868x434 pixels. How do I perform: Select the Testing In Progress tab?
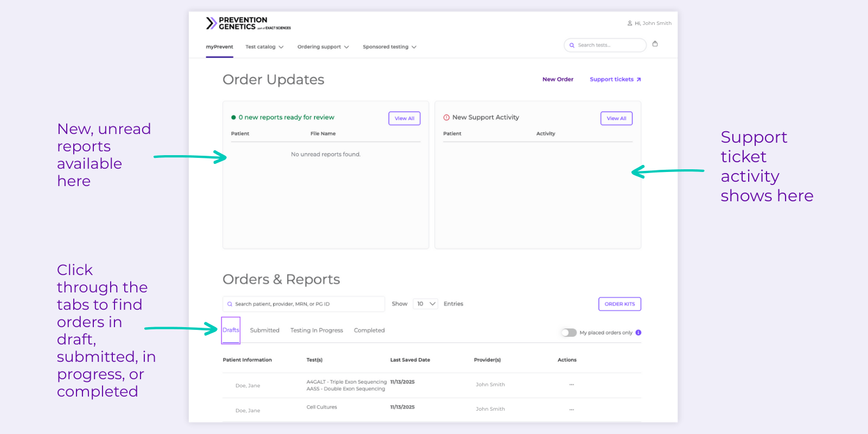coord(316,330)
